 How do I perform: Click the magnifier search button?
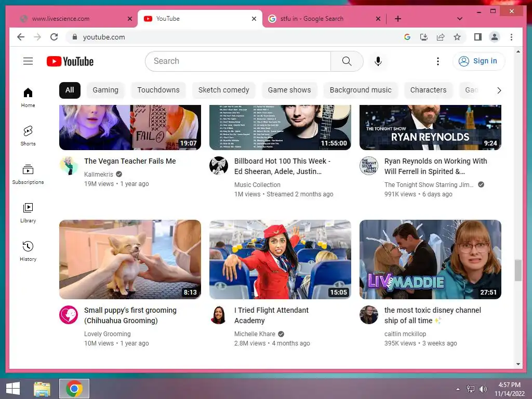click(x=347, y=61)
